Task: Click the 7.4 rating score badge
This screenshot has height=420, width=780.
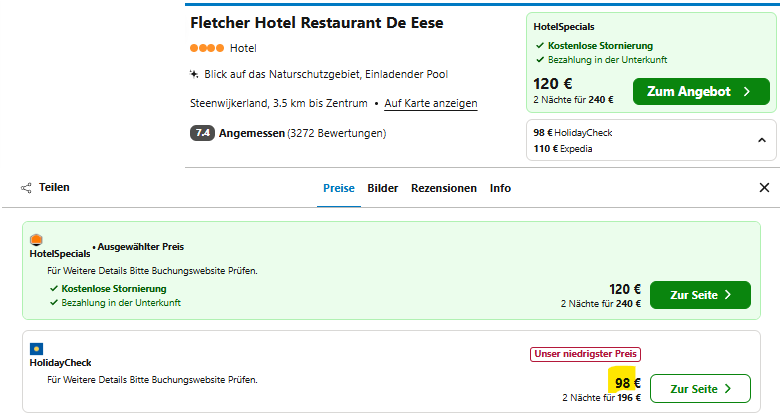Action: pos(202,133)
